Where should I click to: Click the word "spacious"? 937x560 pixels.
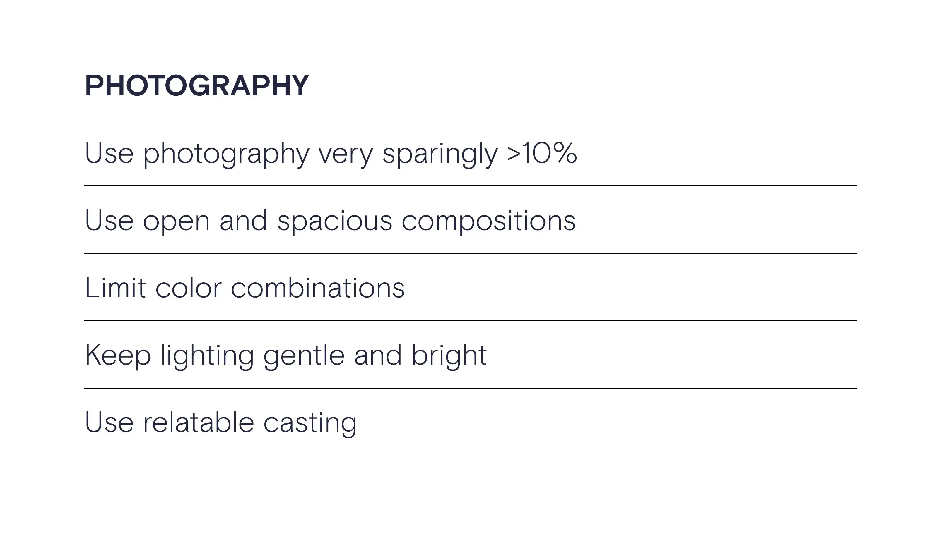click(x=335, y=221)
